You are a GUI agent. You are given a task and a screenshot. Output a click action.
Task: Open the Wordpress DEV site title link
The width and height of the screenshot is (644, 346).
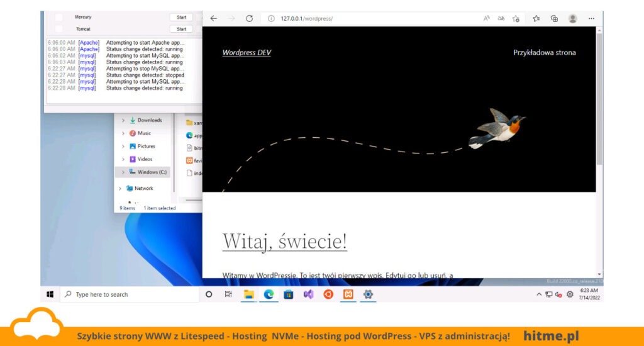pos(247,53)
